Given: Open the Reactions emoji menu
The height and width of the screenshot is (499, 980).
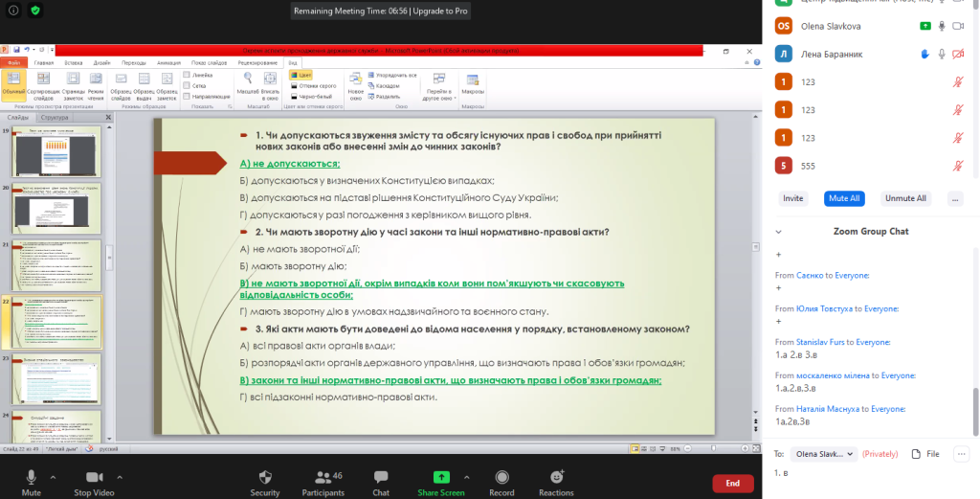Looking at the screenshot, I should [556, 477].
